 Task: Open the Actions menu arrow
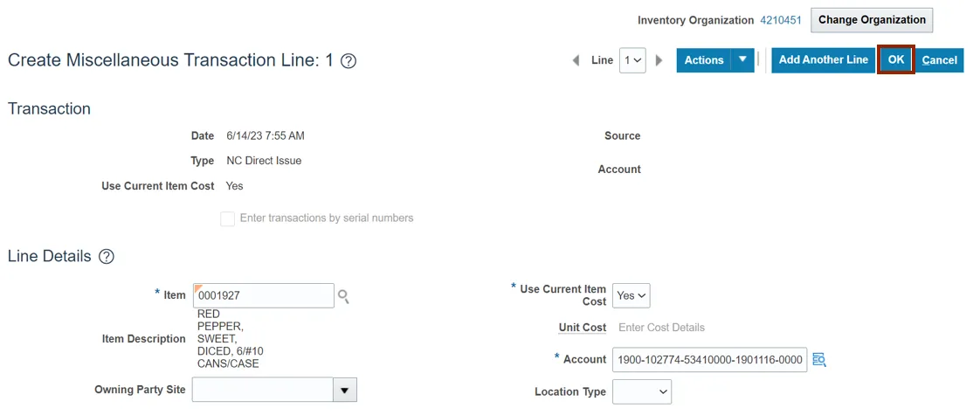(x=742, y=60)
